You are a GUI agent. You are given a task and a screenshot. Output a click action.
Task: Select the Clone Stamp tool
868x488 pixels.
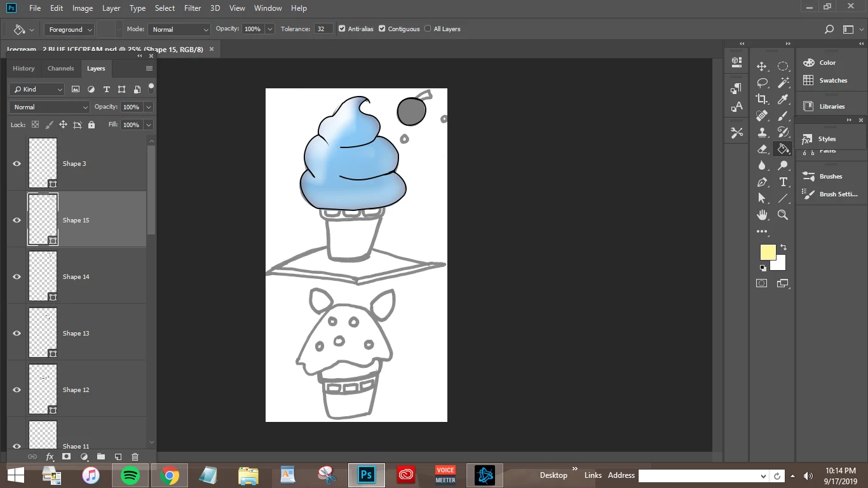(762, 132)
